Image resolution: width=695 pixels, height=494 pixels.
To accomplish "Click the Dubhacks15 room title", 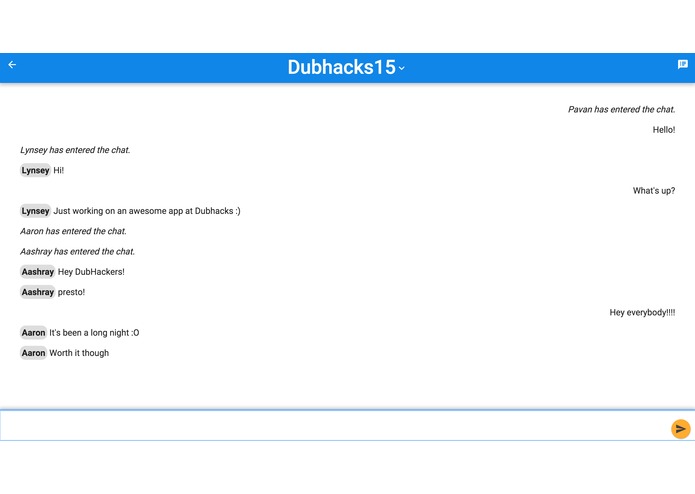I will coord(341,67).
